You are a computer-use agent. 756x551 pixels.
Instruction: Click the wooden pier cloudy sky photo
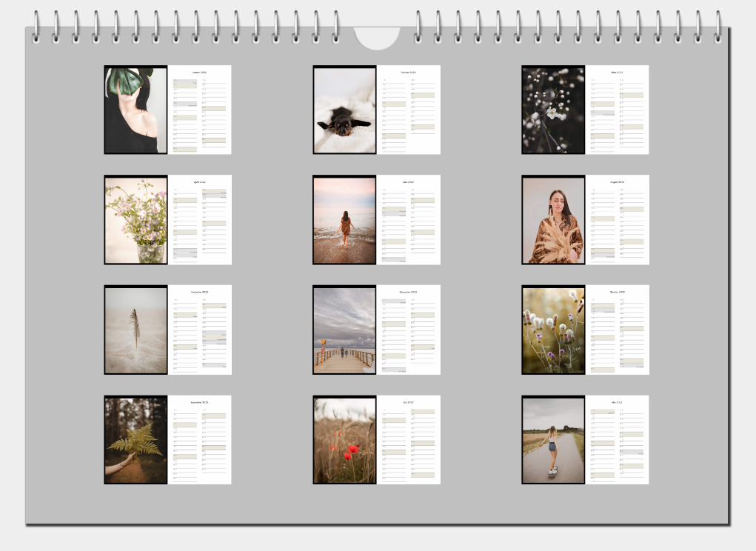344,330
